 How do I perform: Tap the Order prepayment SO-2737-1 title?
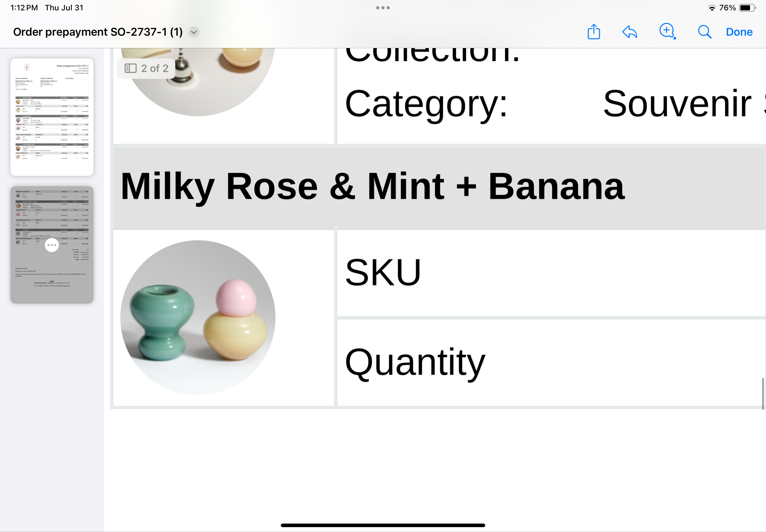coord(98,32)
